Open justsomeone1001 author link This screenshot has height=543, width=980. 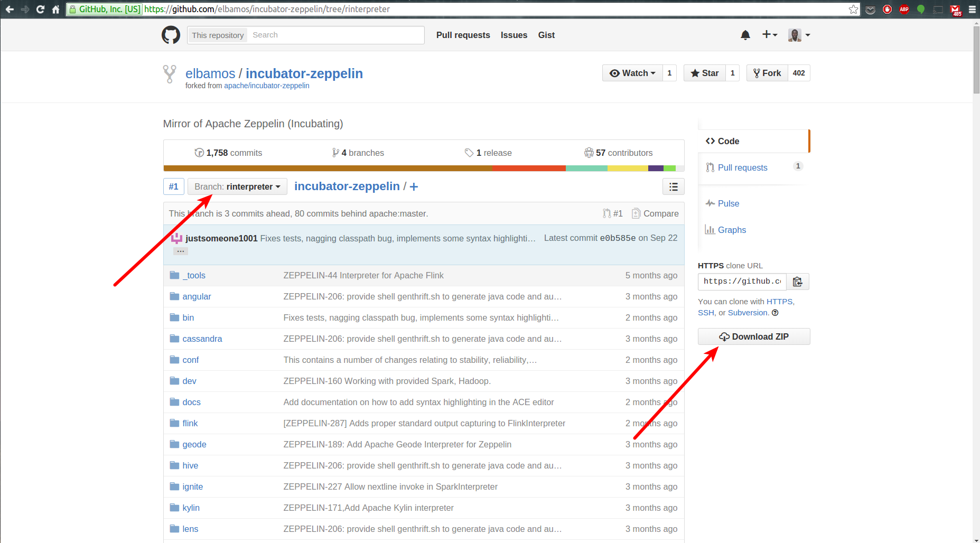(221, 238)
